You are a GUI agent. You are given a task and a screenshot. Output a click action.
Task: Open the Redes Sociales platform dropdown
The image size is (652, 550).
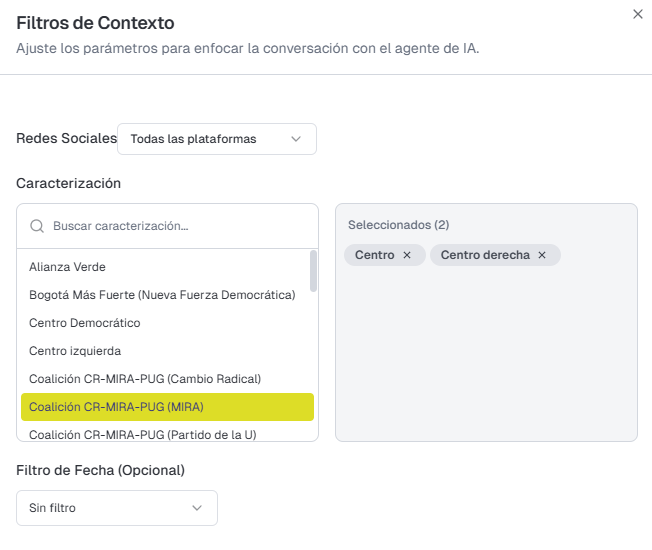[x=216, y=139]
